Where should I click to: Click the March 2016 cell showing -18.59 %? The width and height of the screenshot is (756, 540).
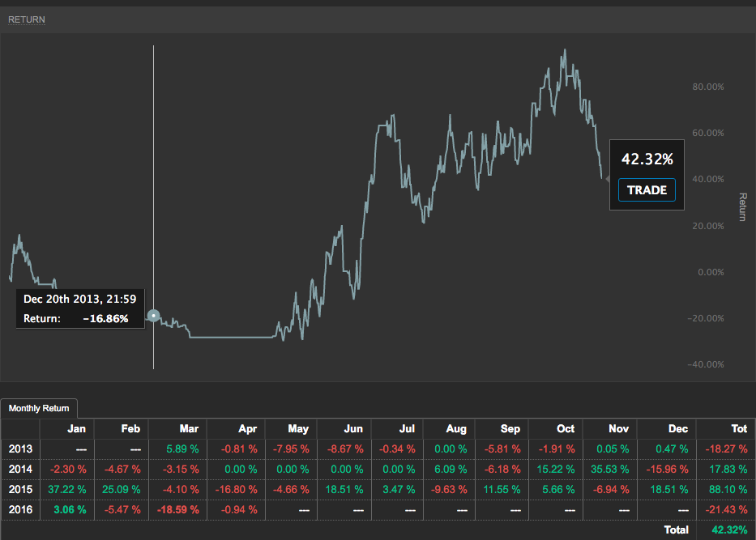click(x=178, y=510)
